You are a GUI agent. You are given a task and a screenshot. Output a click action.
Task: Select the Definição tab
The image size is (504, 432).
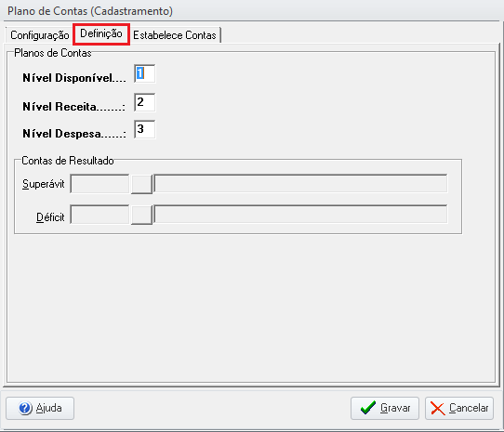click(x=101, y=33)
